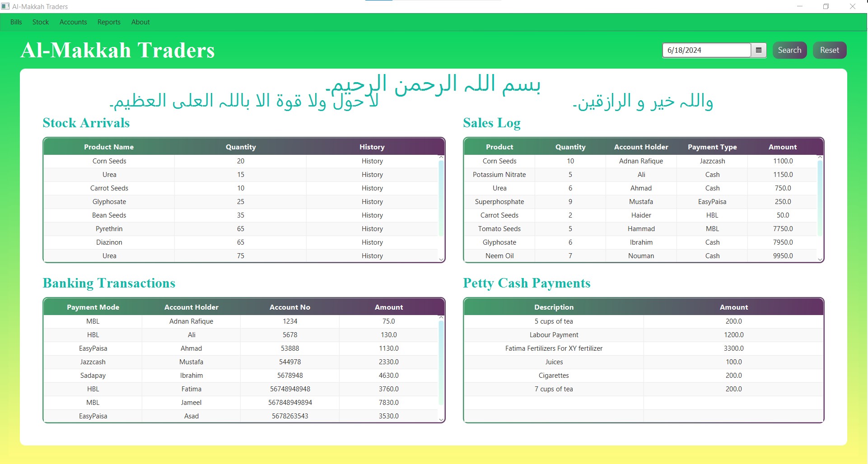This screenshot has height=464, width=868.
Task: Open History for Corn Seeds row
Action: (x=372, y=161)
